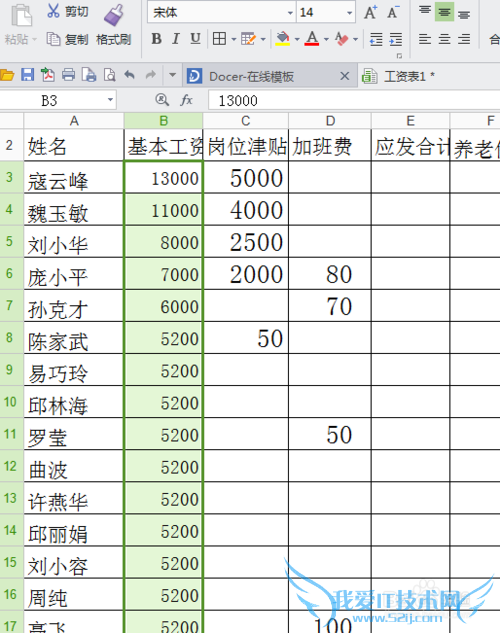Click cell with overtime value 80
500x633 pixels.
(330, 273)
